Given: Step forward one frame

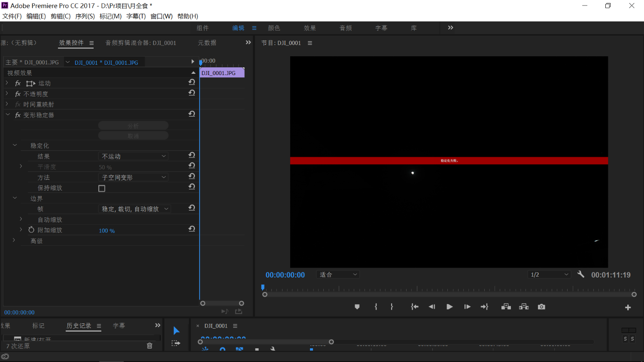Looking at the screenshot, I should click(467, 307).
